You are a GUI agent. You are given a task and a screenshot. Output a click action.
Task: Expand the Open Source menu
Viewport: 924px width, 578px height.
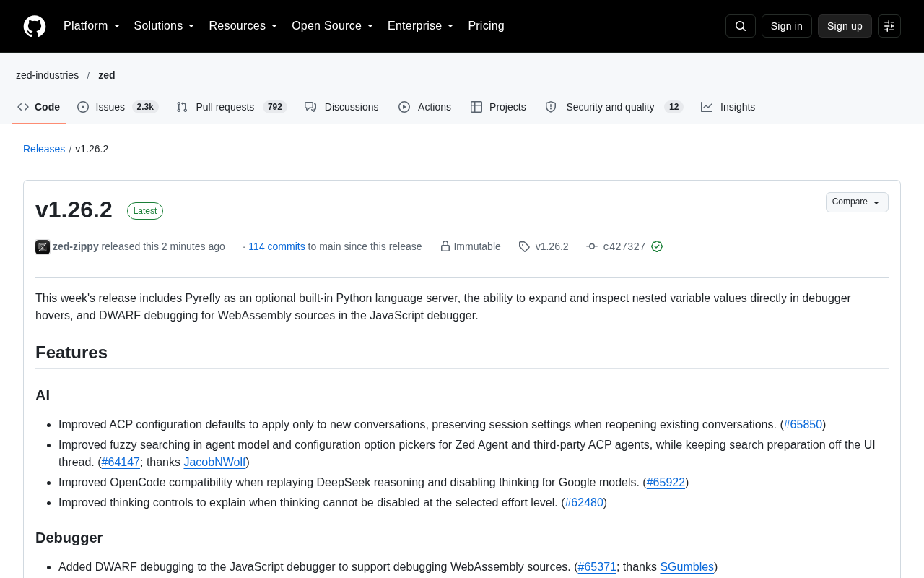click(x=333, y=26)
